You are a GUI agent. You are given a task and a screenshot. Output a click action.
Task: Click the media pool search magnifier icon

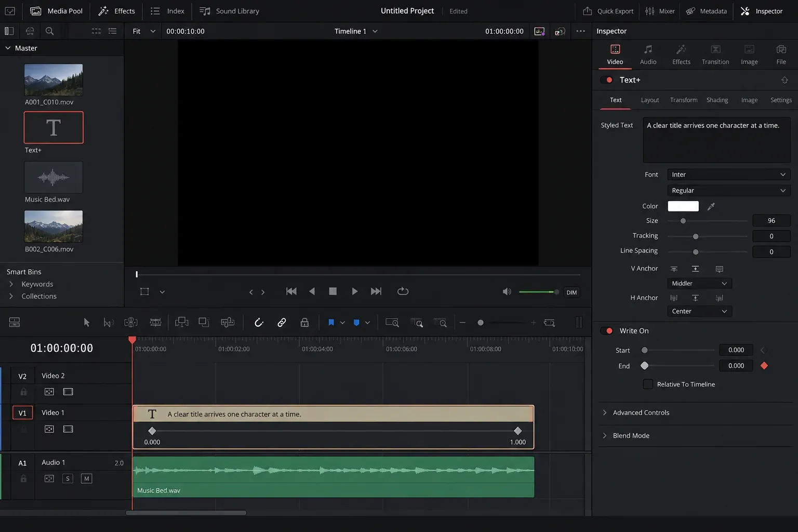[50, 31]
